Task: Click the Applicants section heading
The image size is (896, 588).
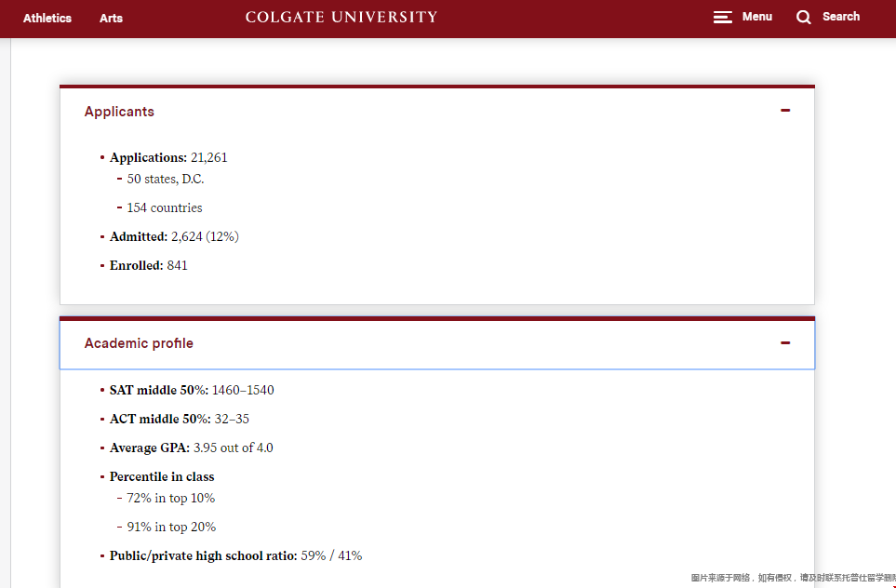Action: click(x=119, y=112)
